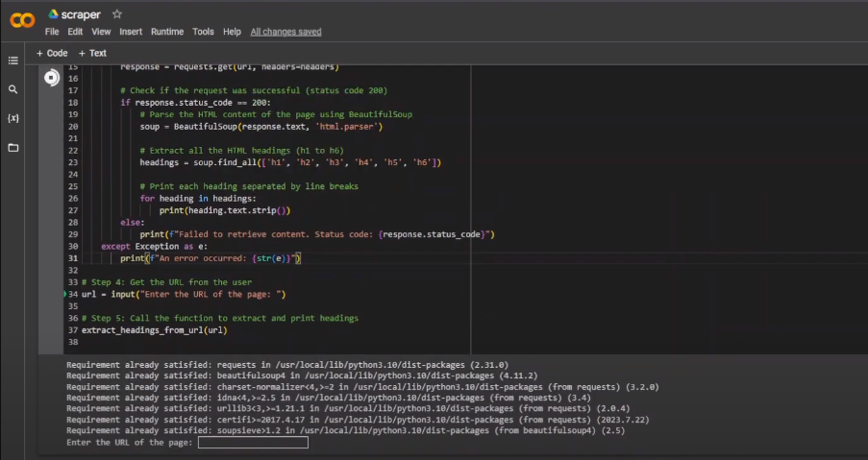
Task: Click line number 32 in the gutter
Action: (73, 271)
